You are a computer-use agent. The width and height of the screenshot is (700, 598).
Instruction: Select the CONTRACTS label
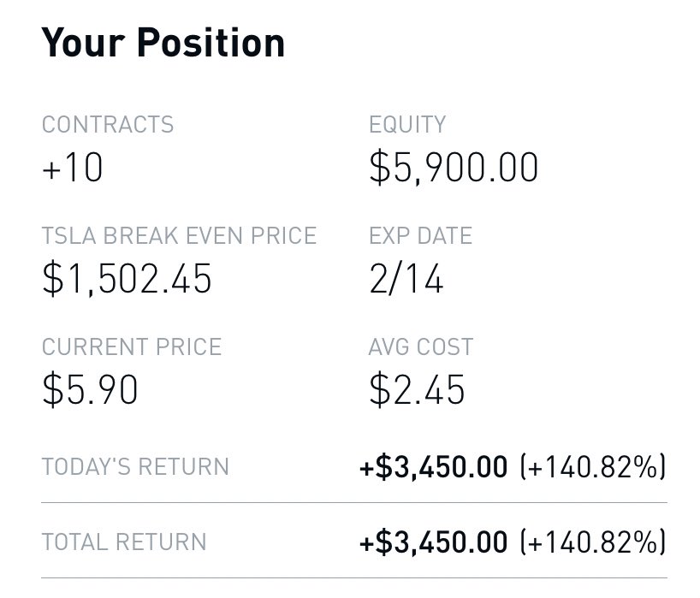tap(108, 125)
